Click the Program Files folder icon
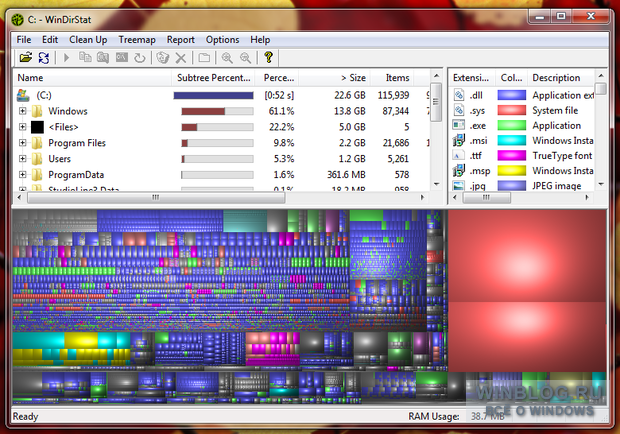The height and width of the screenshot is (434, 620). pos(37,143)
